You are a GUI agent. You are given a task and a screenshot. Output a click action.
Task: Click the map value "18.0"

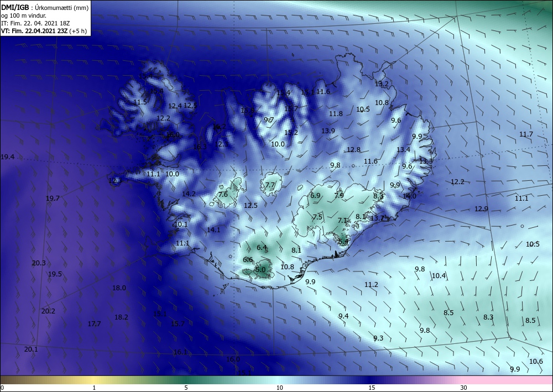[119, 288]
